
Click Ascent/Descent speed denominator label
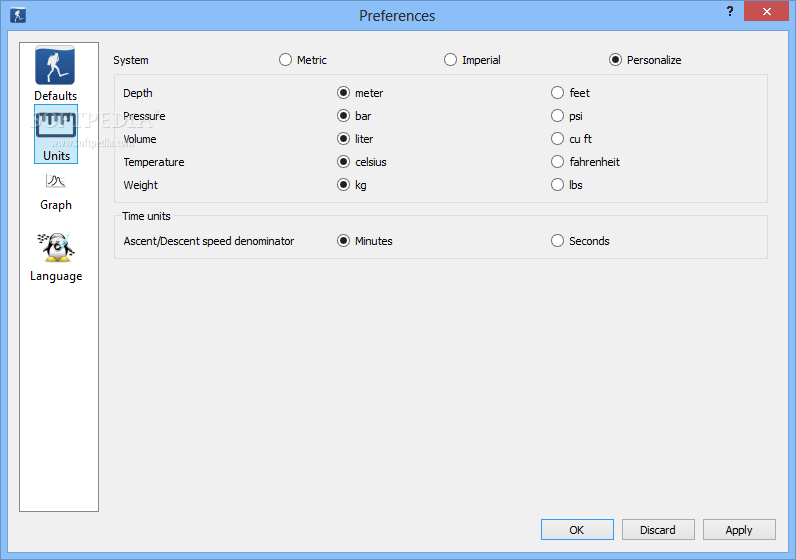[209, 241]
